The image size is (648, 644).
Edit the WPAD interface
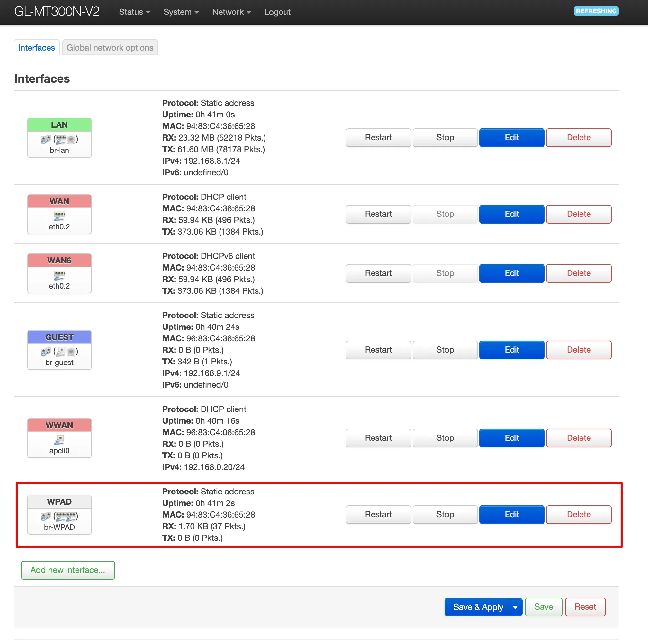pos(512,514)
